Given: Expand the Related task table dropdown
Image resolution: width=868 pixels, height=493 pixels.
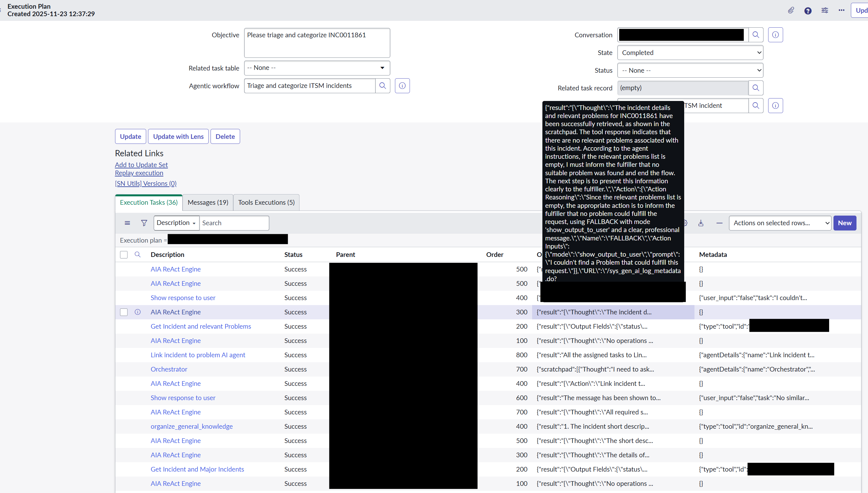Looking at the screenshot, I should point(317,68).
